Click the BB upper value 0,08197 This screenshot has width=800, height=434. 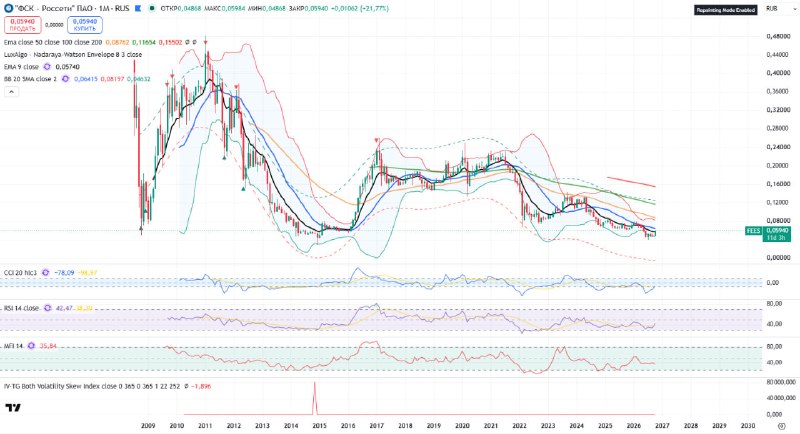112,79
